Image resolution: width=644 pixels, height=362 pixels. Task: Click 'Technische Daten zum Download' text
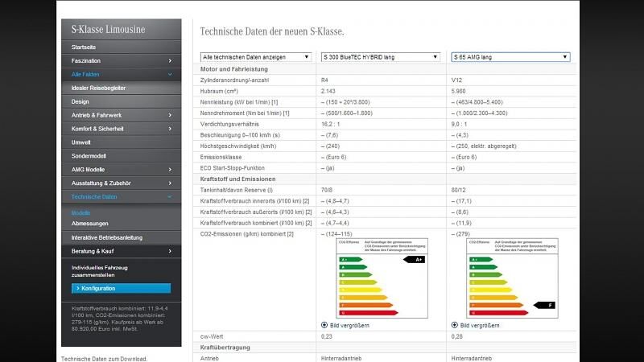click(x=105, y=359)
